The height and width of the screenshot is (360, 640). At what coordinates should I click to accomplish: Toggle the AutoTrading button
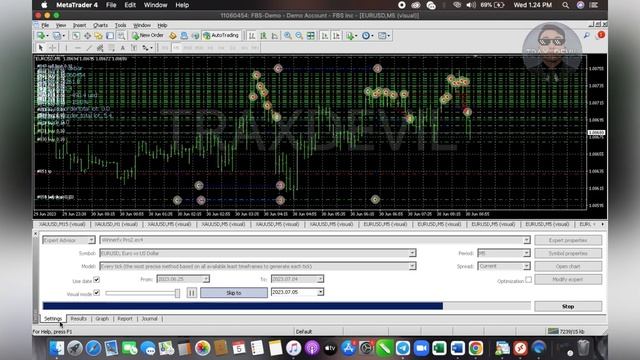pos(221,36)
